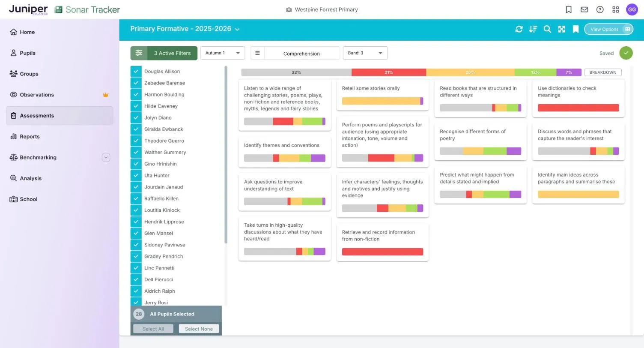Expand the Benchmarking submenu chevron
The height and width of the screenshot is (348, 644).
coord(106,158)
